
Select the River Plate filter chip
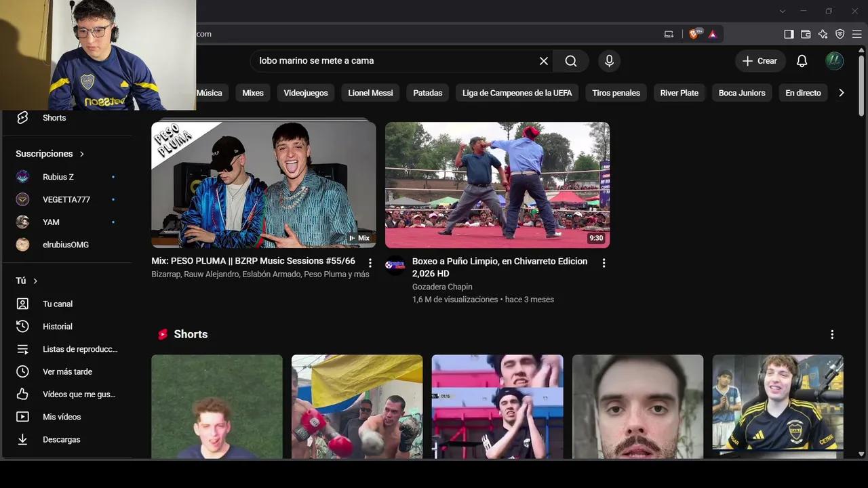[x=679, y=93]
